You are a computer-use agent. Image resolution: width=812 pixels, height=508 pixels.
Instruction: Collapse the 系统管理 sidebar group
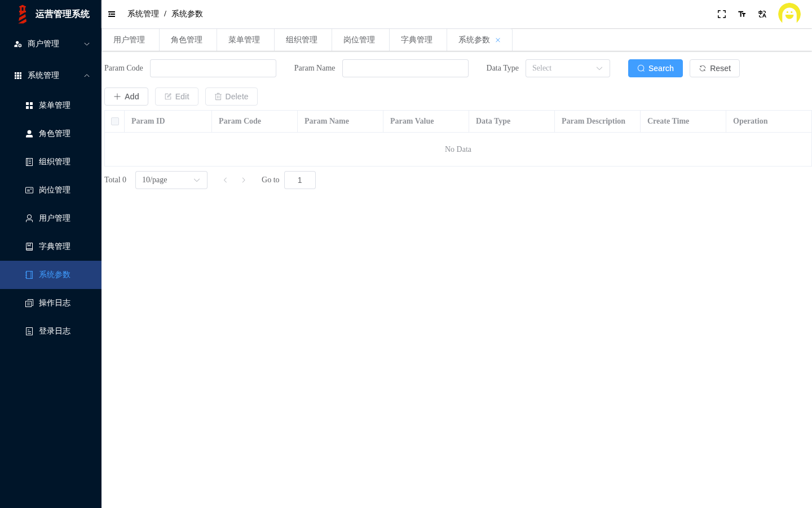[51, 76]
